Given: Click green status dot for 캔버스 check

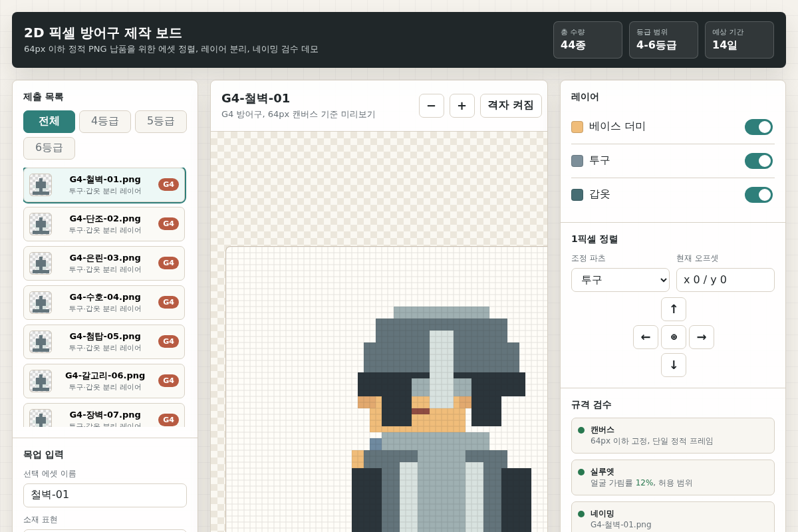Looking at the screenshot, I should (x=581, y=430).
